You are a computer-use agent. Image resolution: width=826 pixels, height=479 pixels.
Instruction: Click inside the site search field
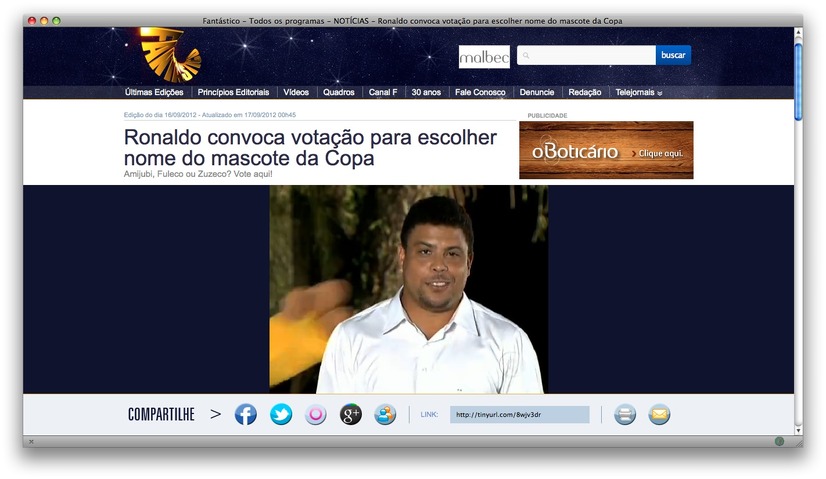pos(586,55)
